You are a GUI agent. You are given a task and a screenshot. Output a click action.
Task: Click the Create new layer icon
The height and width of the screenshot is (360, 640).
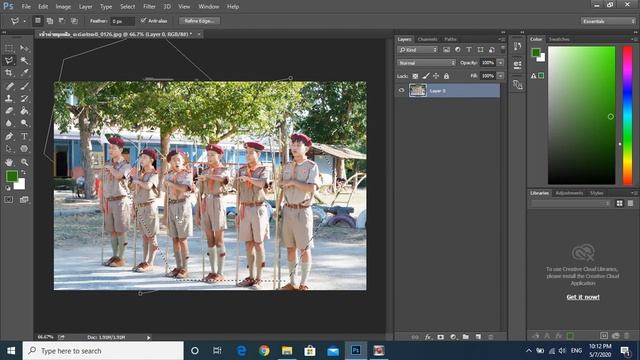pos(478,337)
